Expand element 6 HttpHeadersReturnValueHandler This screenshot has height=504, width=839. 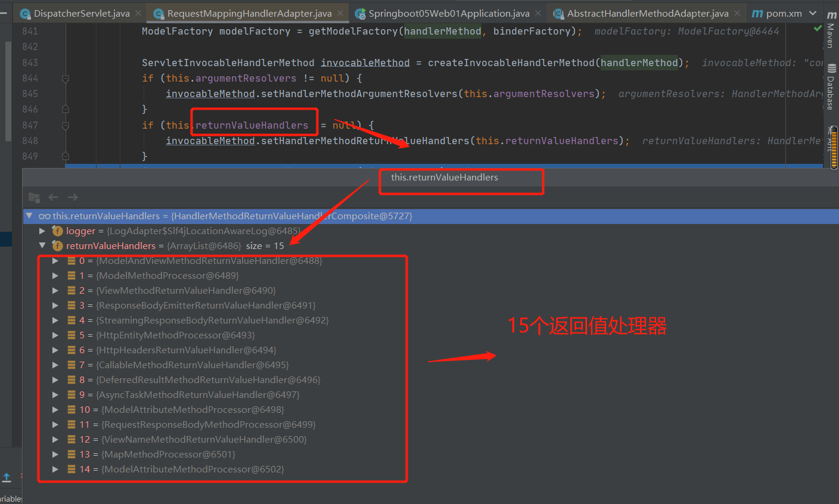click(55, 350)
